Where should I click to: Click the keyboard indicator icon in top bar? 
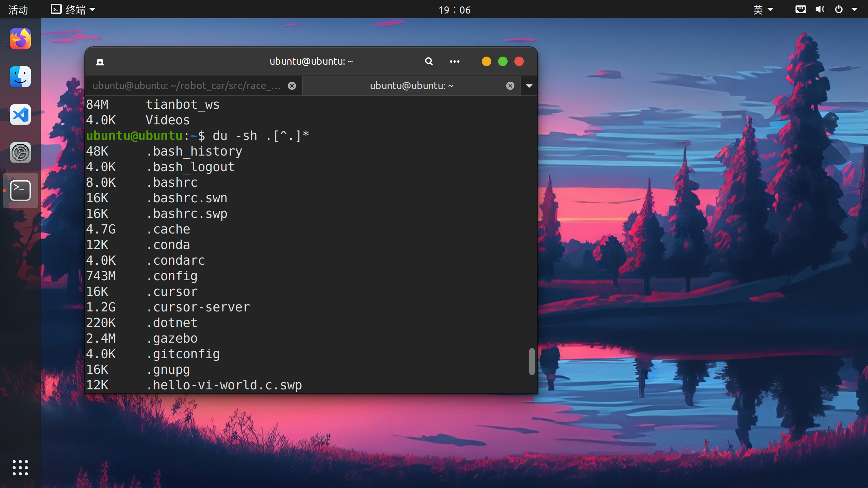pos(801,9)
